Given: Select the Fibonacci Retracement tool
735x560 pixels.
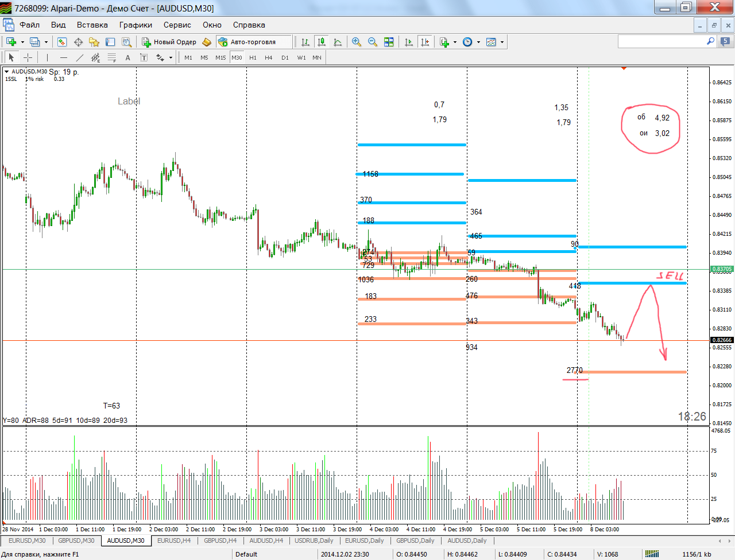Looking at the screenshot, I should pyautogui.click(x=111, y=57).
